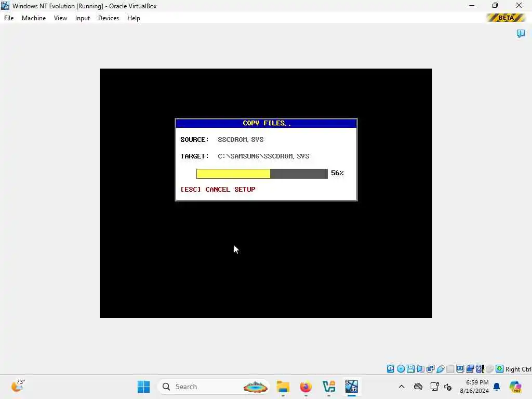The height and width of the screenshot is (399, 532).
Task: Click the CPU virtualization status icon
Action: click(x=480, y=369)
